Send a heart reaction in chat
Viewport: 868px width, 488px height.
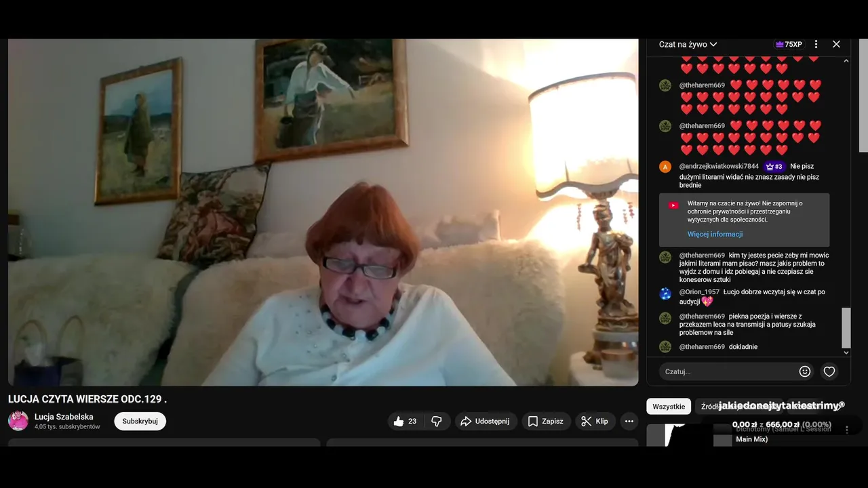[829, 371]
